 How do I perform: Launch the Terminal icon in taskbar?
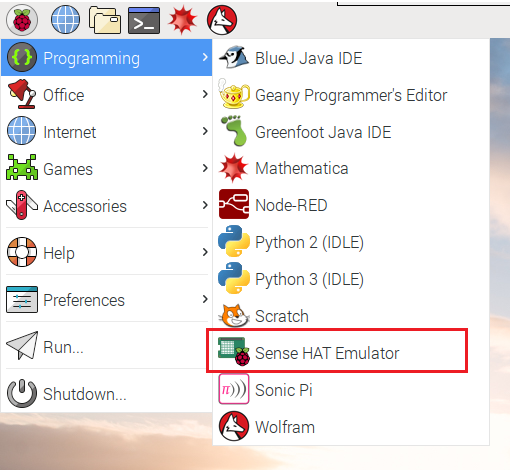click(144, 20)
